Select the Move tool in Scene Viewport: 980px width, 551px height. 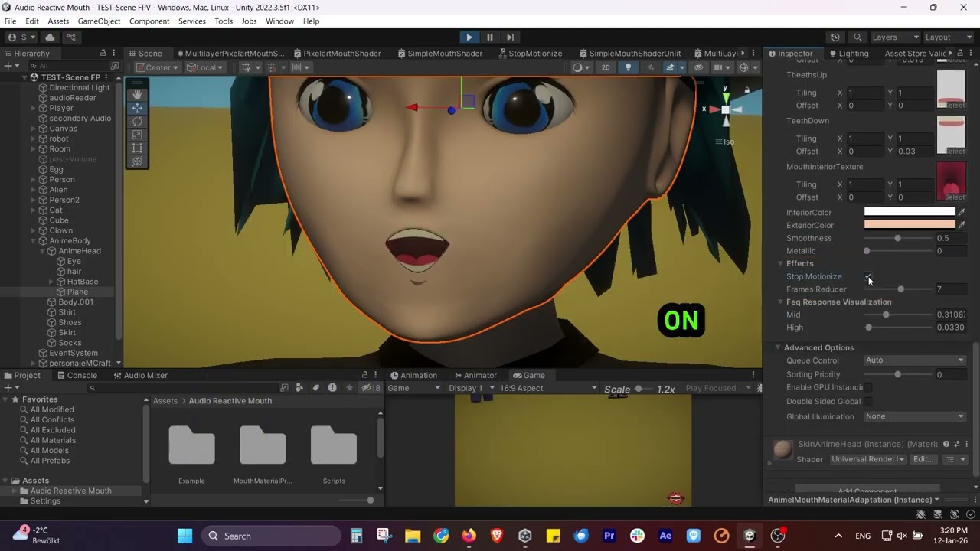(x=137, y=108)
